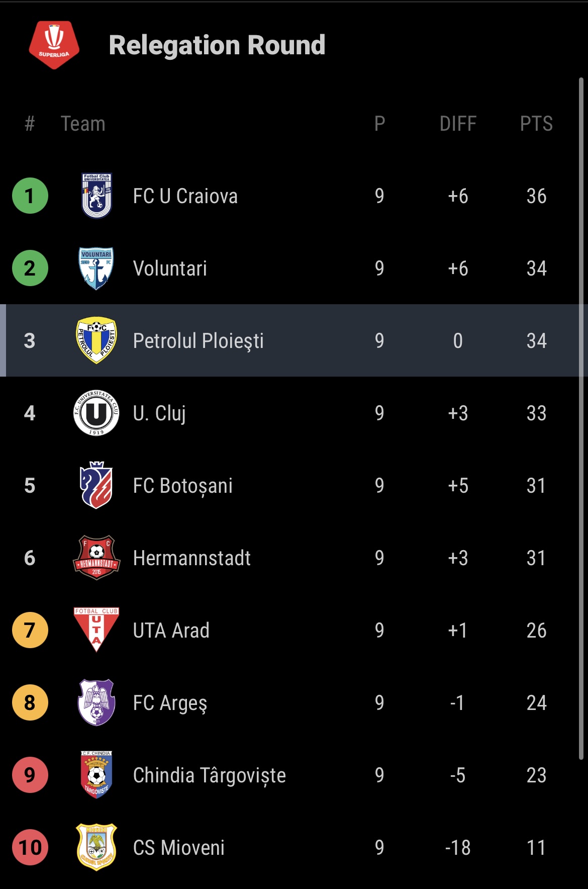
Task: Open the Chindia Târgoviște crest
Action: [x=96, y=775]
